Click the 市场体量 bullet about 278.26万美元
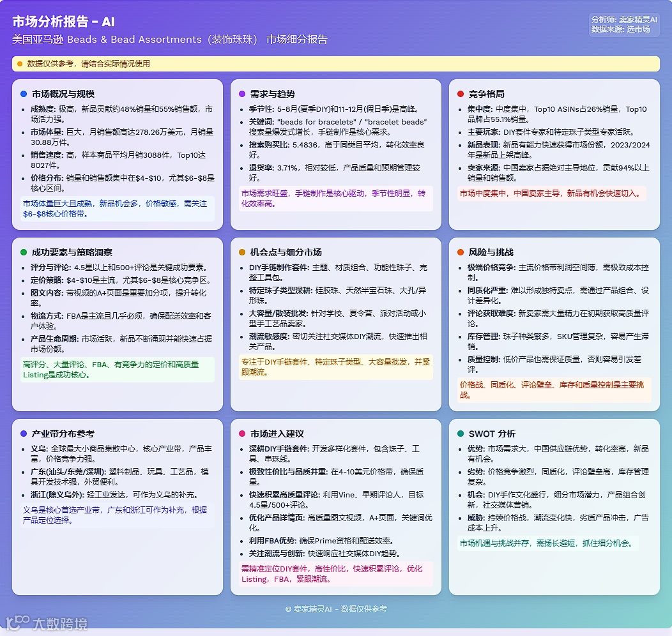 coord(122,137)
